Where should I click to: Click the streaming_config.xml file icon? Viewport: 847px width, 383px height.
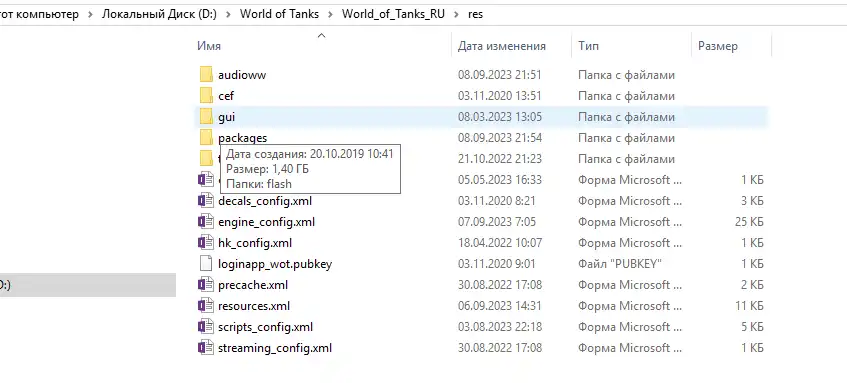click(206, 348)
